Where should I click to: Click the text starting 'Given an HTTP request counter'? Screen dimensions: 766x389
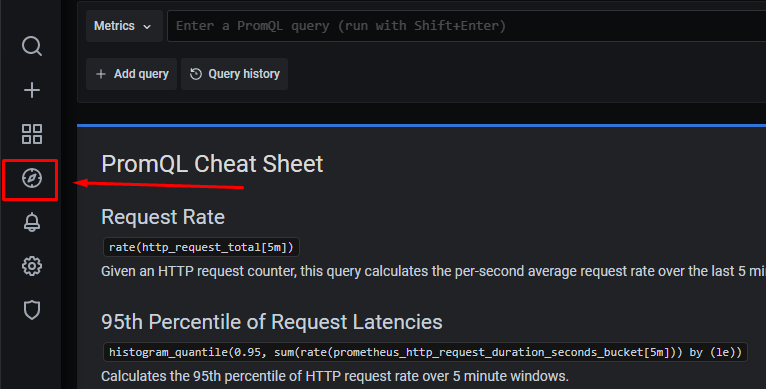[433, 271]
